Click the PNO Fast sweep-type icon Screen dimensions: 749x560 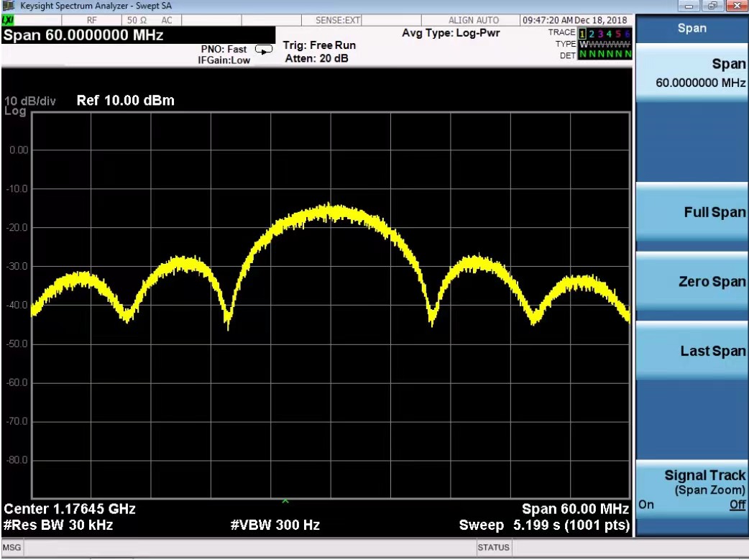264,50
